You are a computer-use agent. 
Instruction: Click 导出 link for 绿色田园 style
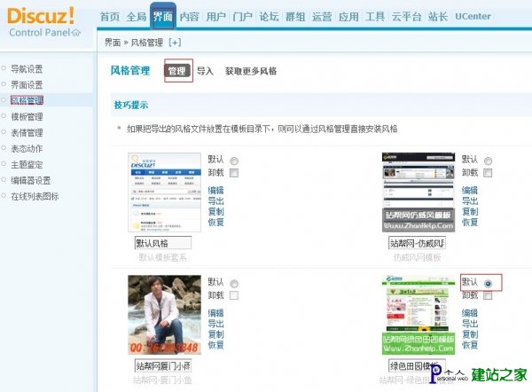[x=470, y=324]
